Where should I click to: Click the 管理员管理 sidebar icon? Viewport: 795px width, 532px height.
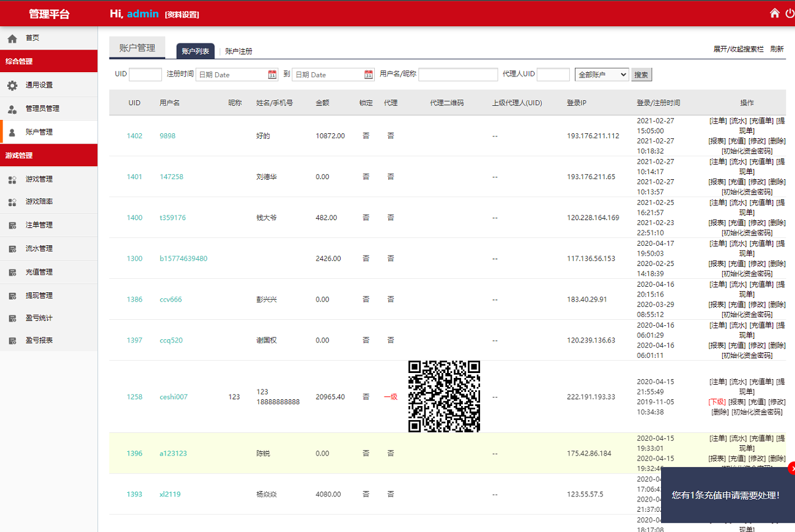point(12,109)
